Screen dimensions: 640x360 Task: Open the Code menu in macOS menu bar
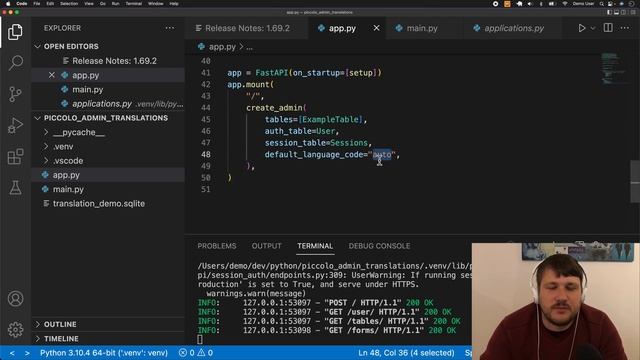pyautogui.click(x=22, y=4)
